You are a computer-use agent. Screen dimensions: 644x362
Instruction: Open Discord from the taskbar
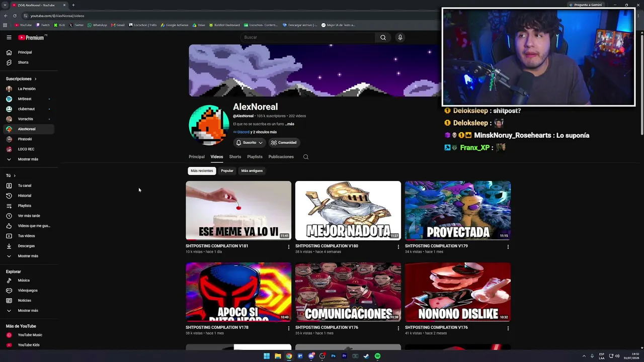(x=311, y=356)
